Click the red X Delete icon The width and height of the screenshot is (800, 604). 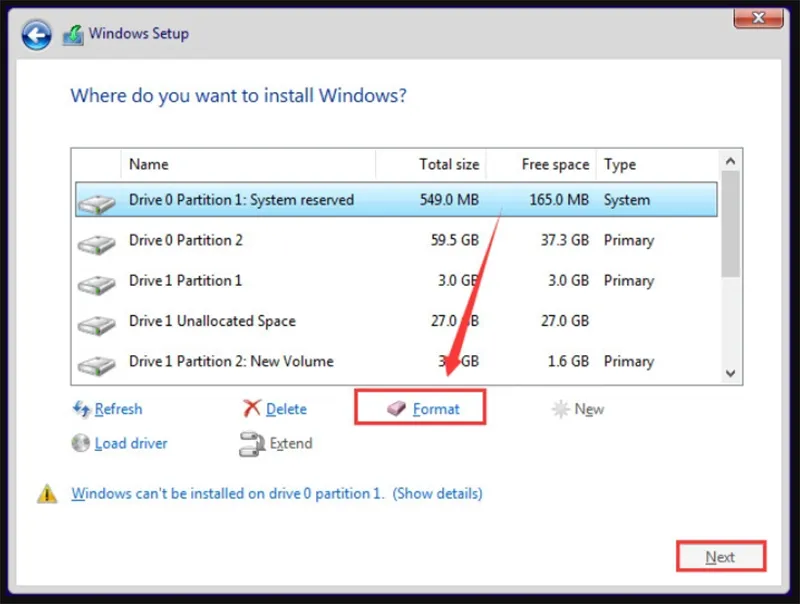point(252,408)
